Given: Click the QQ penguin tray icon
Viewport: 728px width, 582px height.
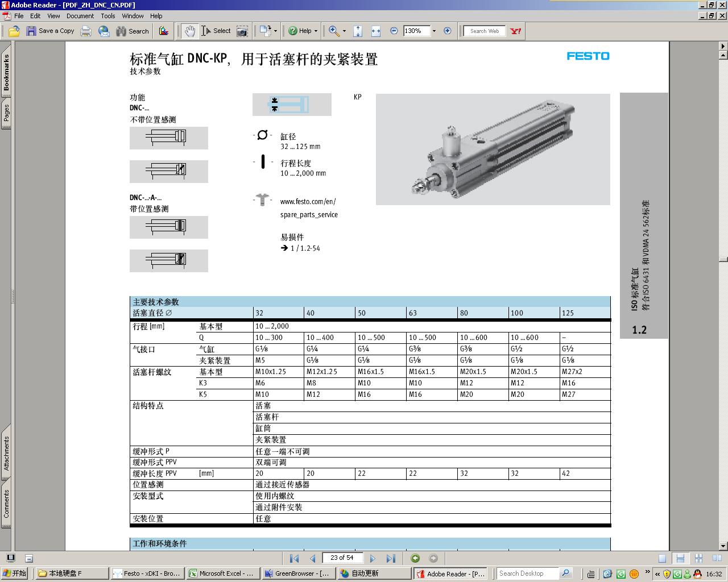Looking at the screenshot, I should (698, 574).
